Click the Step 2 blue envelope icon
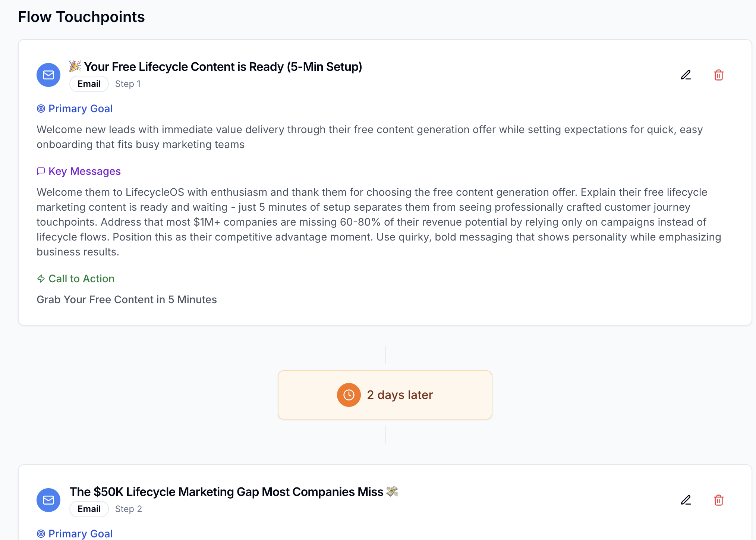The width and height of the screenshot is (756, 540). coord(48,500)
